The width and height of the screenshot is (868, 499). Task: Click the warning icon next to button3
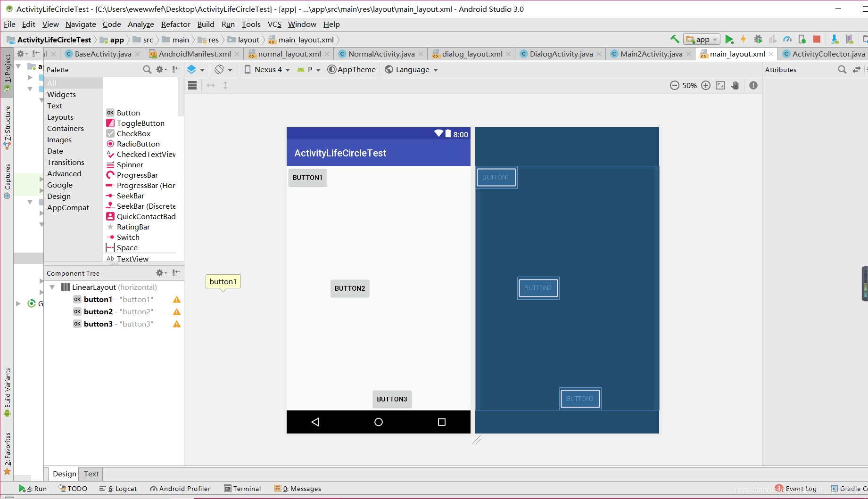coord(177,324)
